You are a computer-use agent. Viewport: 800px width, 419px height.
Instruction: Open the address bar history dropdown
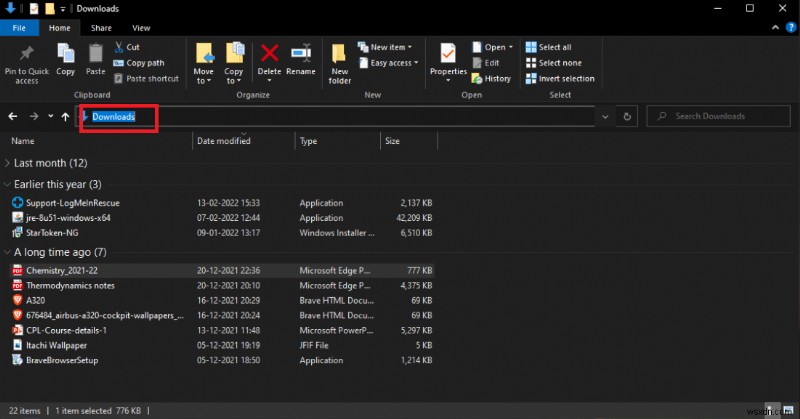click(x=606, y=117)
